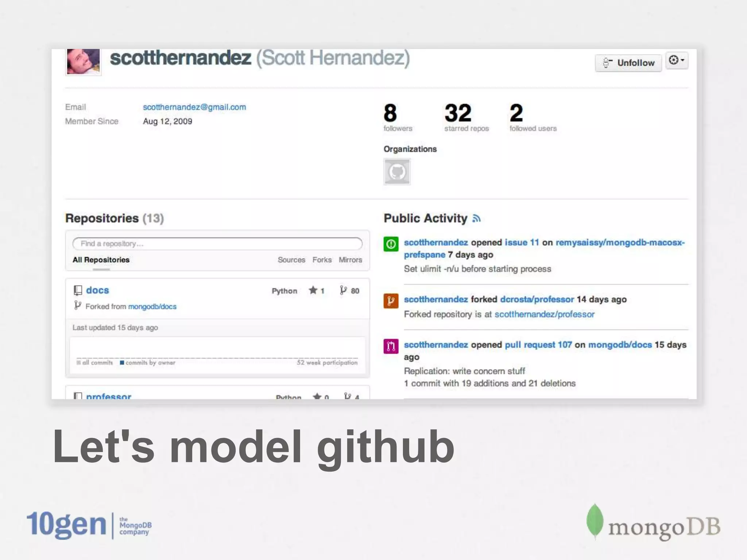Click 'Set ulimit -n/u before starting process'
This screenshot has width=747, height=560.
tap(477, 269)
